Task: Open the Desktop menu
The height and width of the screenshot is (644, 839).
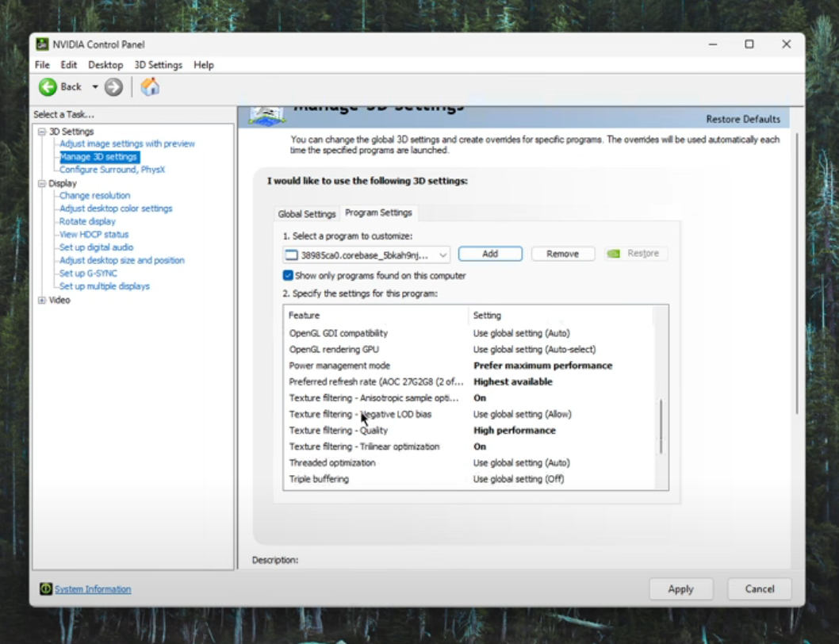Action: tap(105, 65)
